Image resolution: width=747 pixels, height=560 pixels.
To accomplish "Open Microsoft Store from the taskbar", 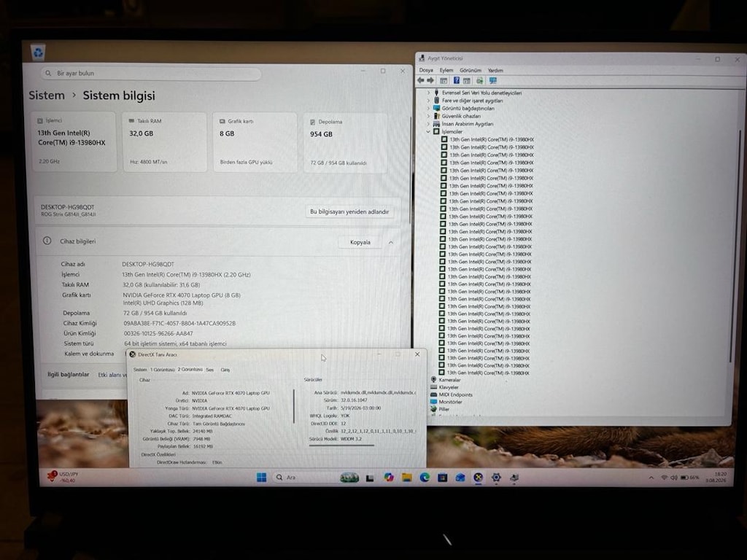I will [443, 477].
